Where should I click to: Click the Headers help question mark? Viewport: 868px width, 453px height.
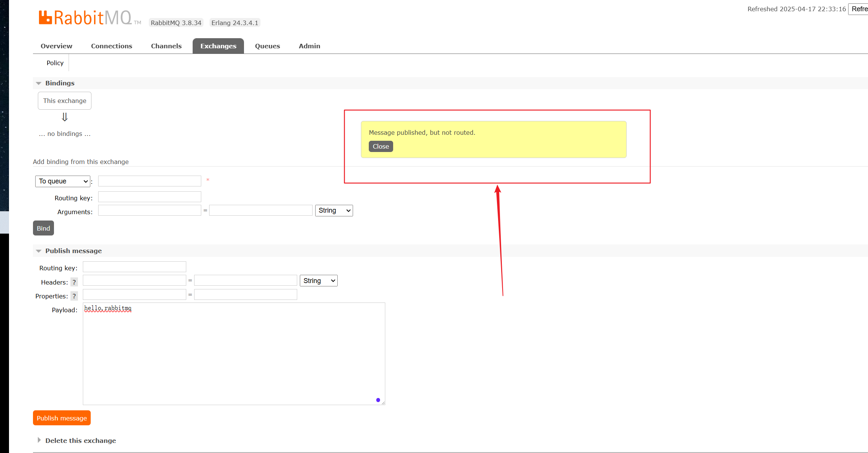pos(74,282)
